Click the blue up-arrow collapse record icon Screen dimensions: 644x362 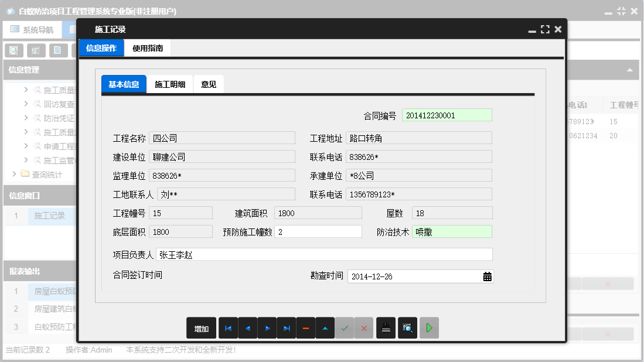tap(325, 328)
